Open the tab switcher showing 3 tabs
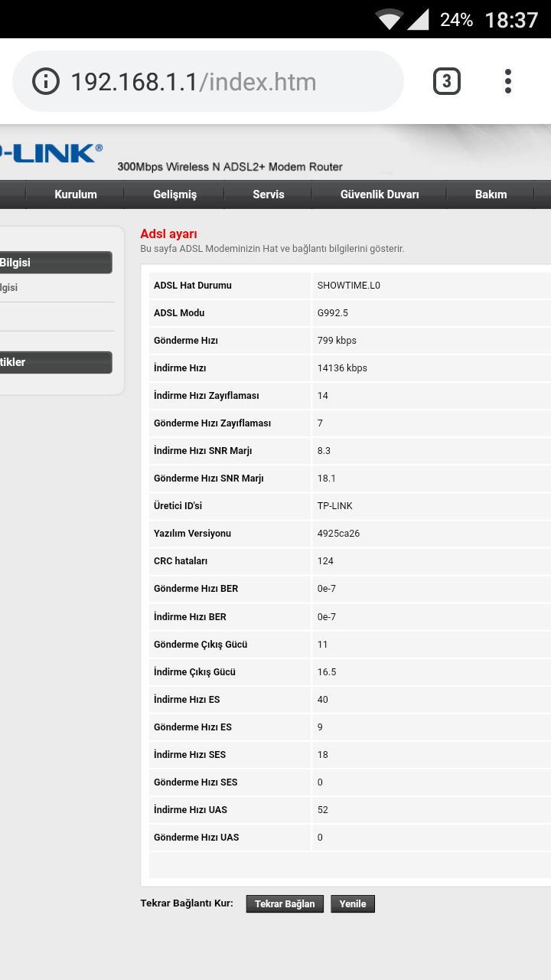The image size is (551, 980). tap(447, 81)
